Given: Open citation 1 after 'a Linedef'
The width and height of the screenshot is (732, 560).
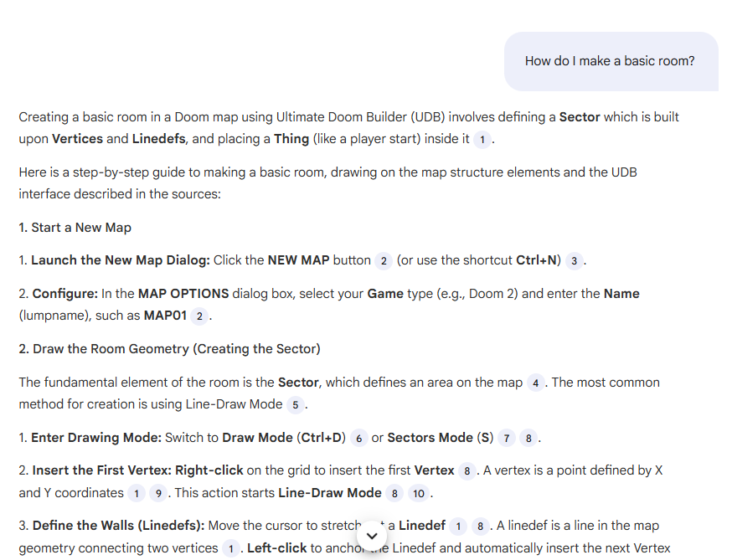Looking at the screenshot, I should (458, 527).
